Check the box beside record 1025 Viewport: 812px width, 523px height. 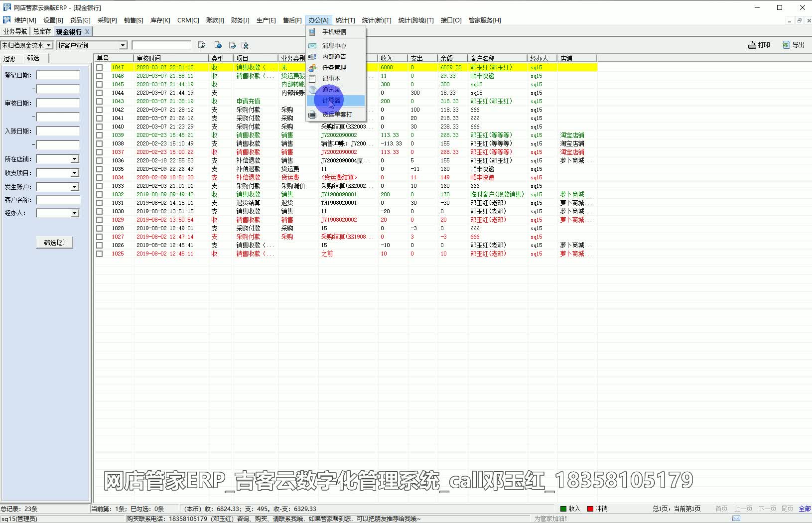pyautogui.click(x=100, y=254)
